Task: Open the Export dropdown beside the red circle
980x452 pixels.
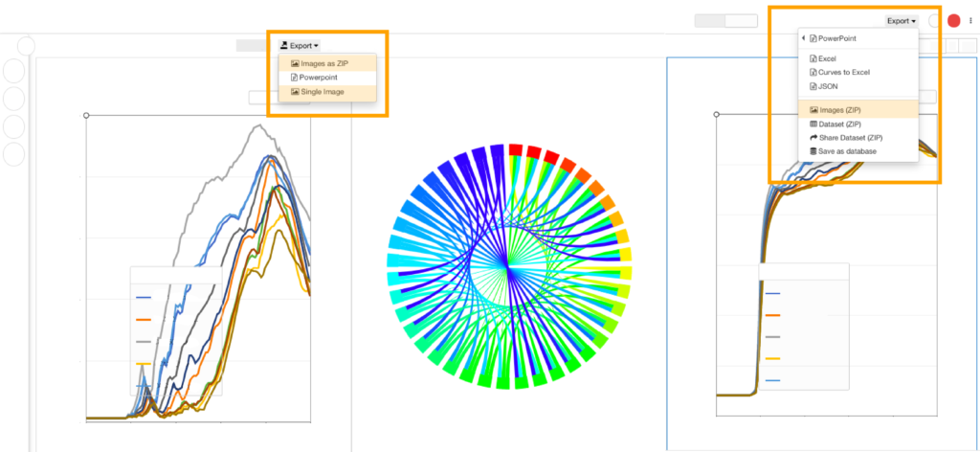Action: click(x=902, y=21)
